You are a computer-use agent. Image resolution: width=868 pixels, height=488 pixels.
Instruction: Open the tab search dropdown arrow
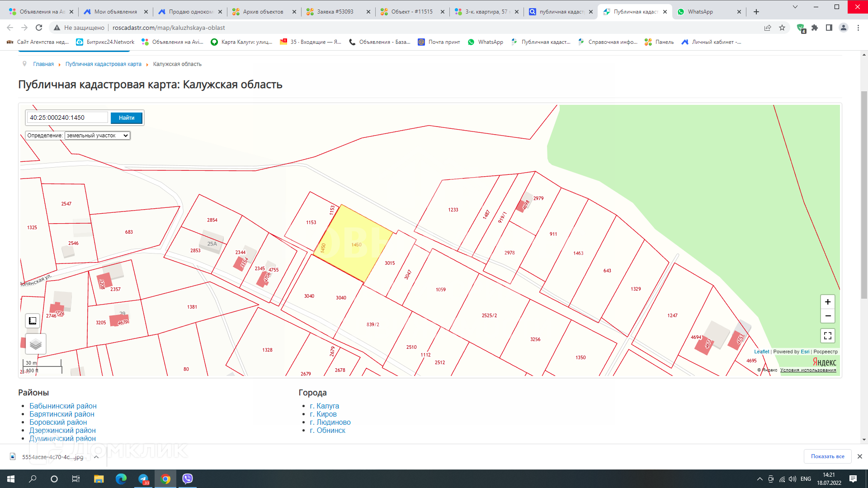[795, 7]
